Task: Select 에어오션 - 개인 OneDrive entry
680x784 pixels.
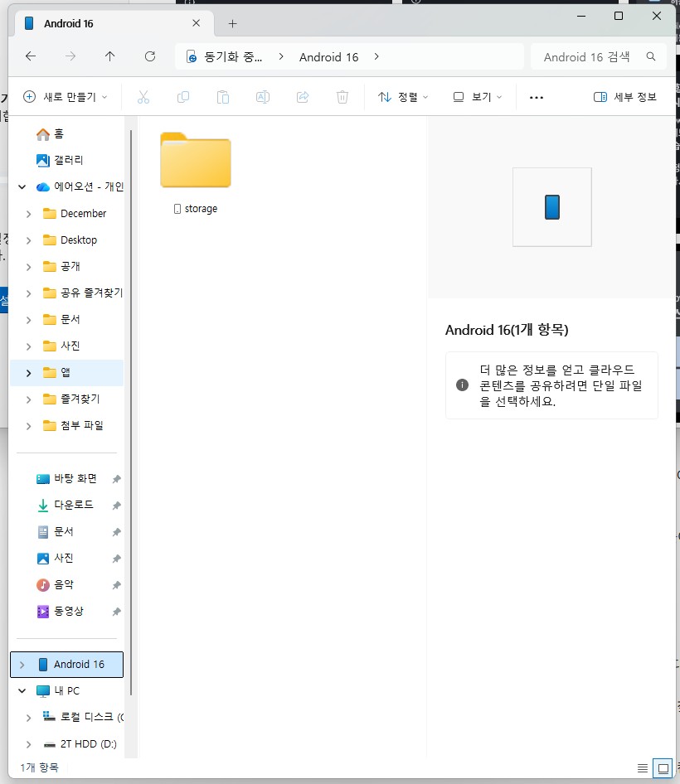Action: (x=80, y=187)
